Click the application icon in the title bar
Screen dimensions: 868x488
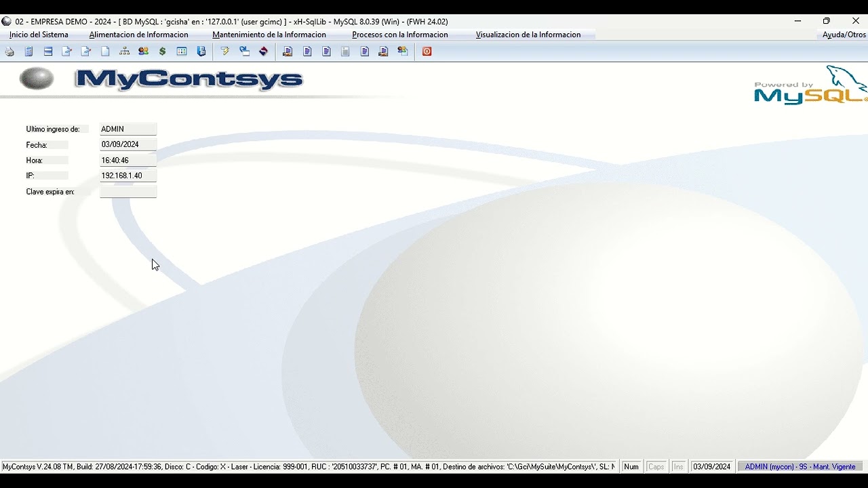[x=7, y=21]
